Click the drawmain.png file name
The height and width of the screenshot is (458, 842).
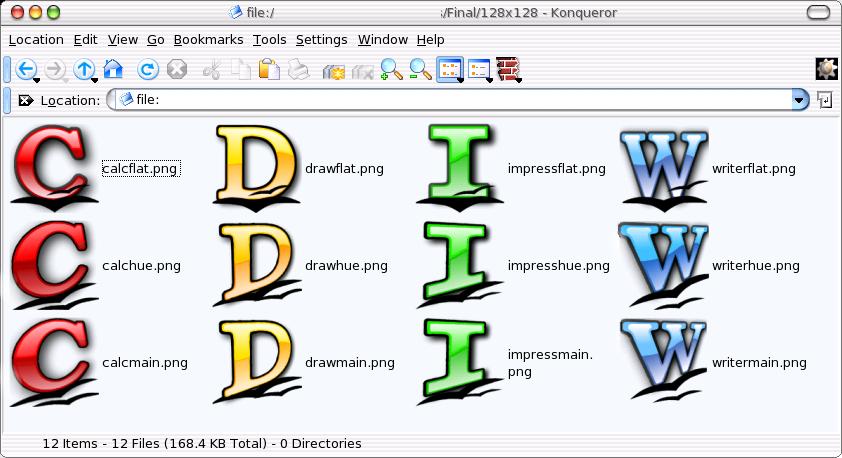pyautogui.click(x=350, y=363)
